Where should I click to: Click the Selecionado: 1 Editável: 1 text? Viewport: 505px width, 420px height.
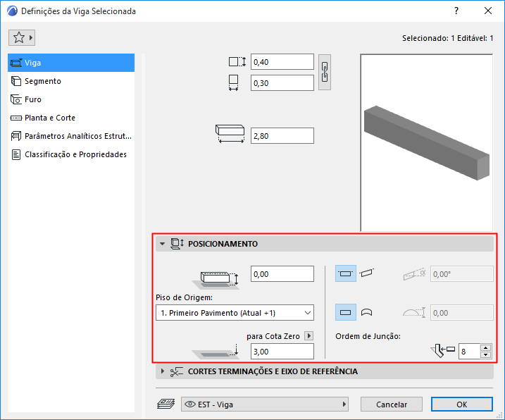coord(448,38)
